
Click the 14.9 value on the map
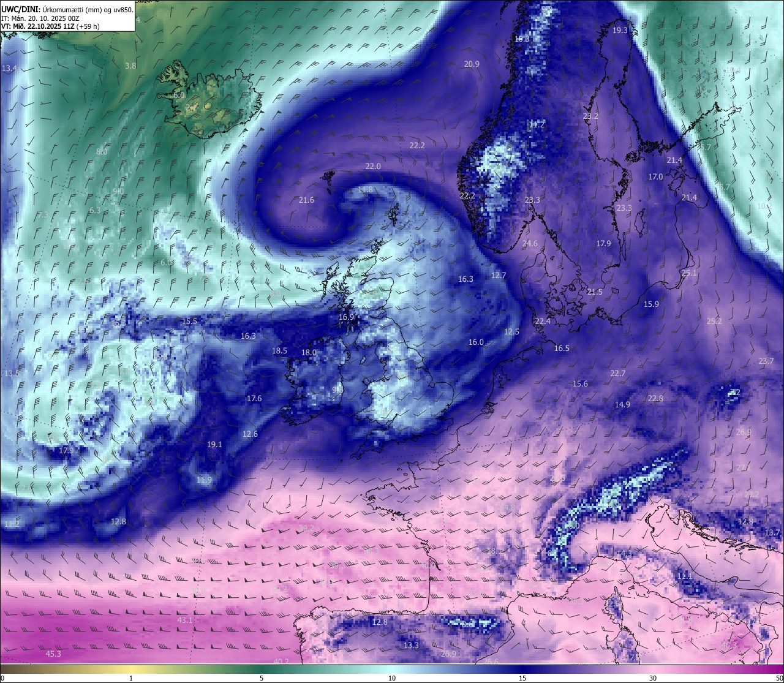click(622, 404)
